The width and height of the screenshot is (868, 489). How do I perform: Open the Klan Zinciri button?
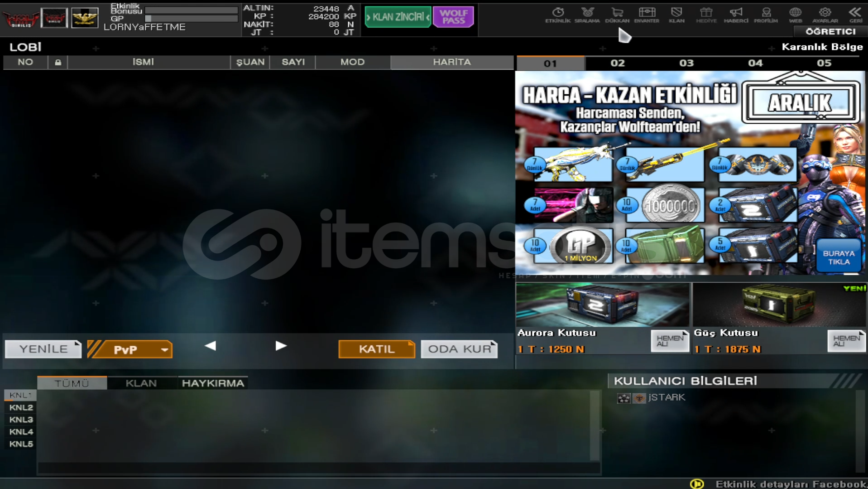coord(398,17)
